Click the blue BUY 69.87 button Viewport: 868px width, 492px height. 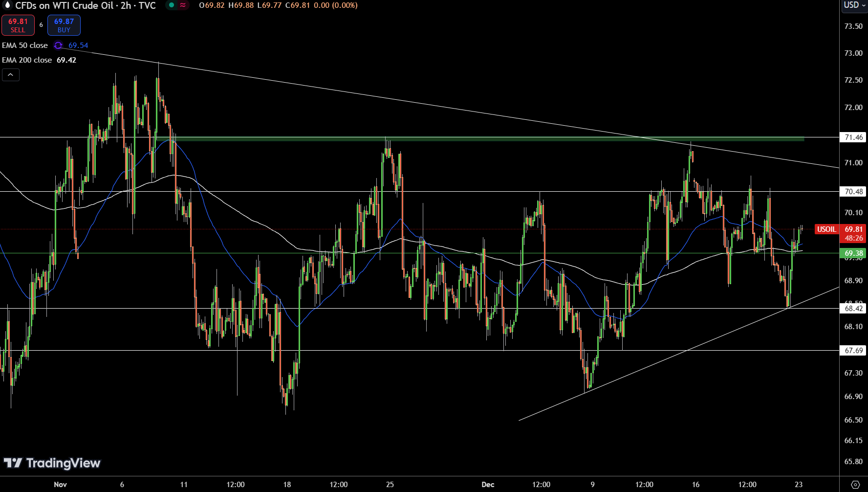tap(64, 25)
